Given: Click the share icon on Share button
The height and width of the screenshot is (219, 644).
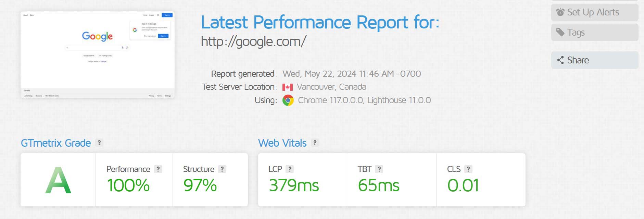Looking at the screenshot, I should coord(560,60).
